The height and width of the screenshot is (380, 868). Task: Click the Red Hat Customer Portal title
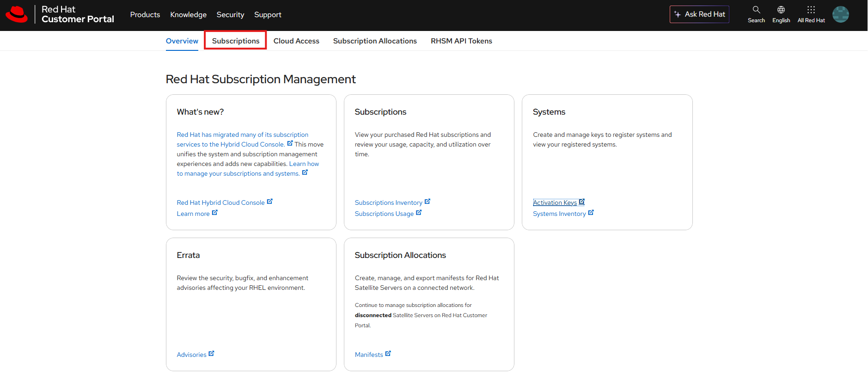tap(78, 14)
